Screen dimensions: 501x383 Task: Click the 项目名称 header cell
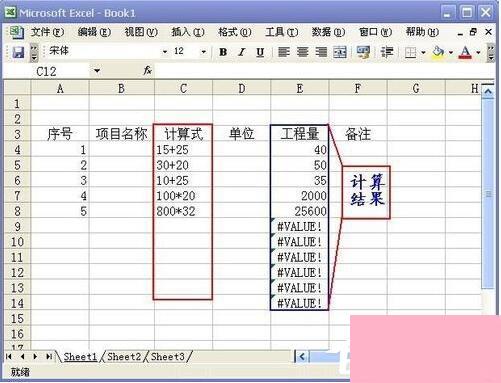pos(122,134)
